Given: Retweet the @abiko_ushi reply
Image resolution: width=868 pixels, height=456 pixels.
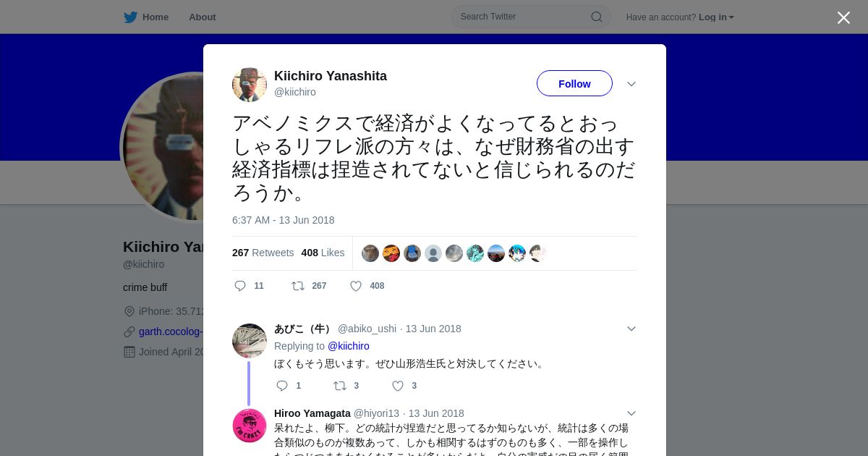Looking at the screenshot, I should [x=340, y=386].
